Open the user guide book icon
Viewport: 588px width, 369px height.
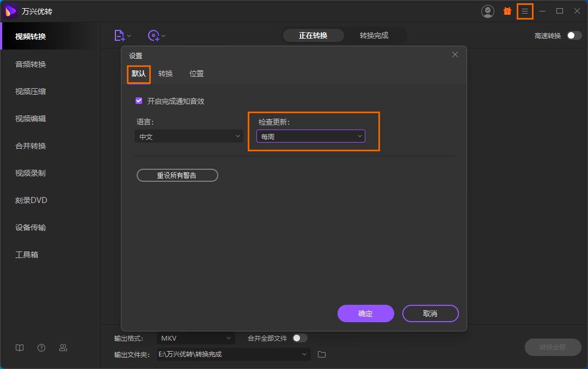click(20, 348)
